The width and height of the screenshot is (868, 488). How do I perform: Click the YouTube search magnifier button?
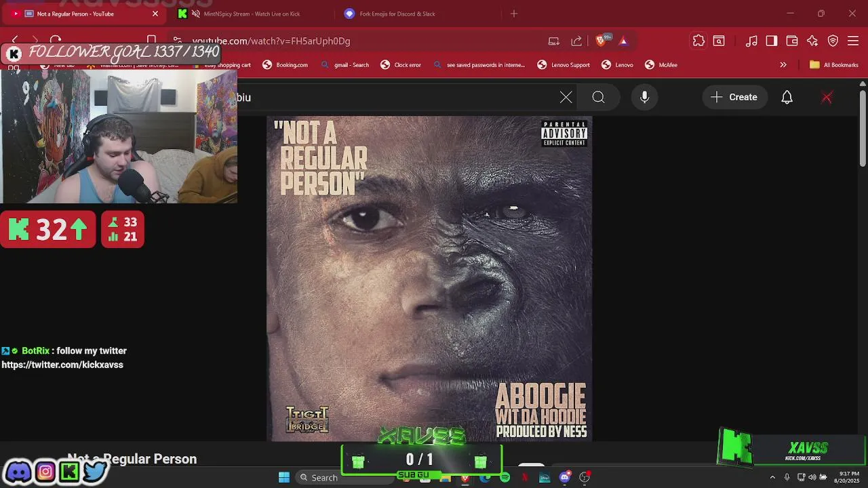click(598, 97)
